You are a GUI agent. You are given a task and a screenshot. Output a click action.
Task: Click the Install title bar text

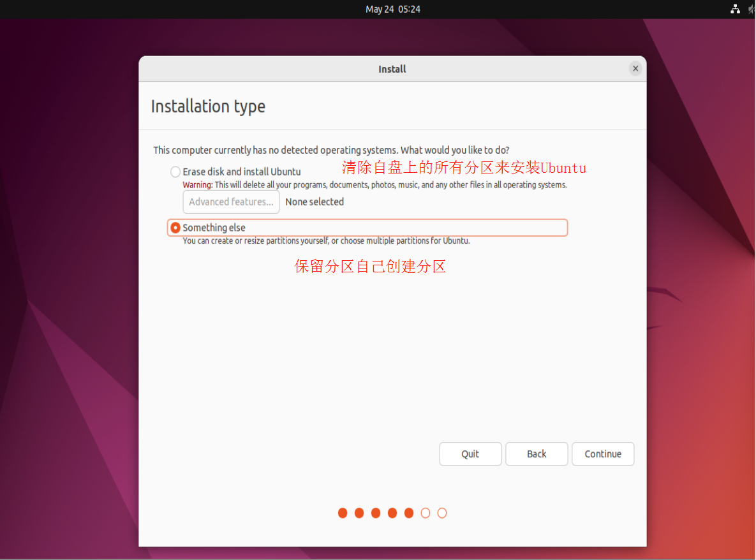click(x=392, y=69)
